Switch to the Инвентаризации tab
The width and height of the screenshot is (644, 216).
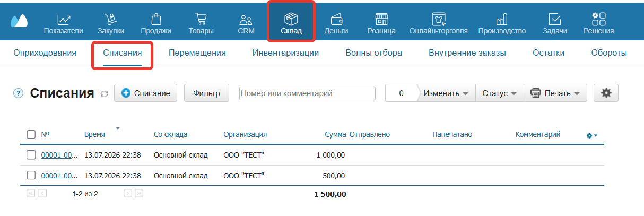(x=285, y=53)
